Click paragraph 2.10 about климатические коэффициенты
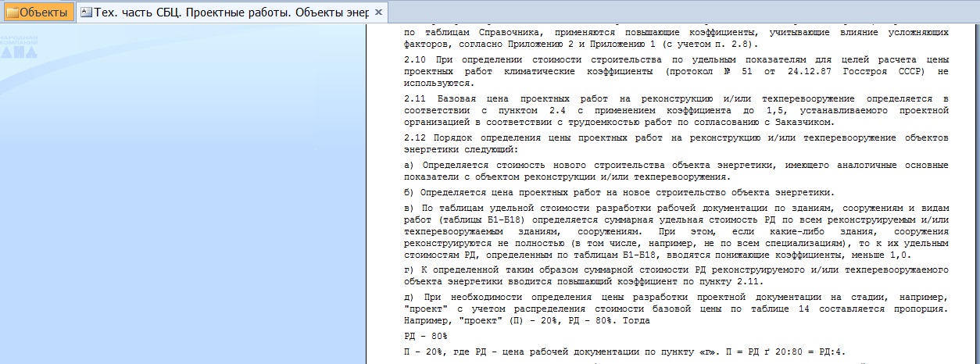980x364 pixels. (676, 71)
